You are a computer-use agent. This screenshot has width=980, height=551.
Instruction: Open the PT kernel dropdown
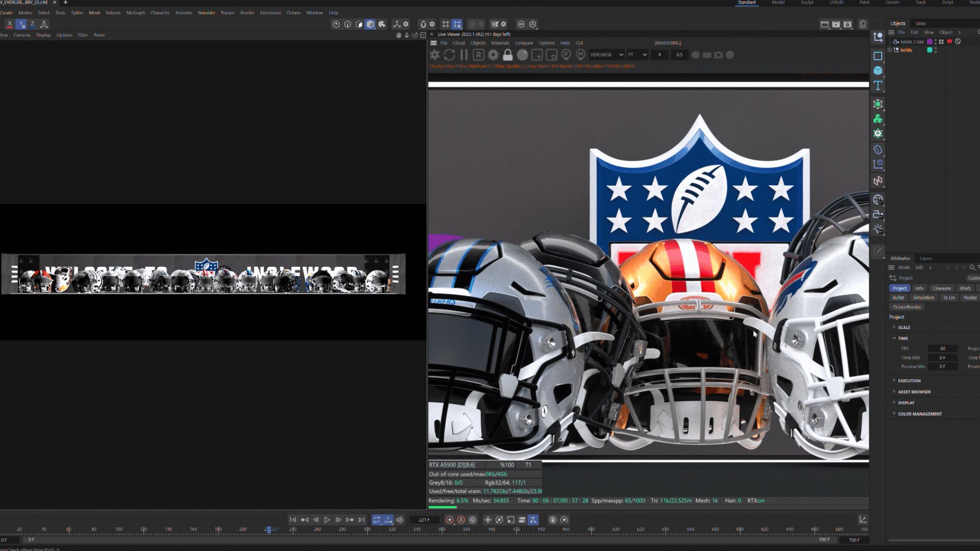tap(637, 55)
